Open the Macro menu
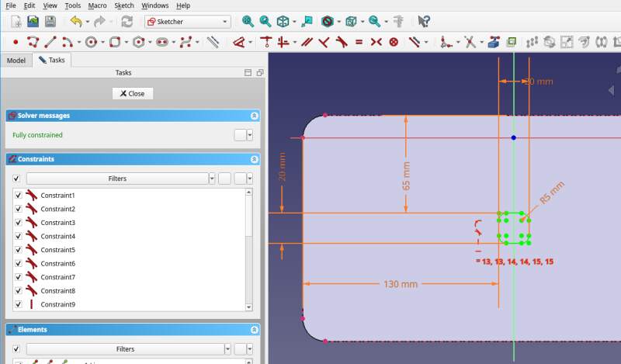This screenshot has width=621, height=364. pyautogui.click(x=97, y=5)
